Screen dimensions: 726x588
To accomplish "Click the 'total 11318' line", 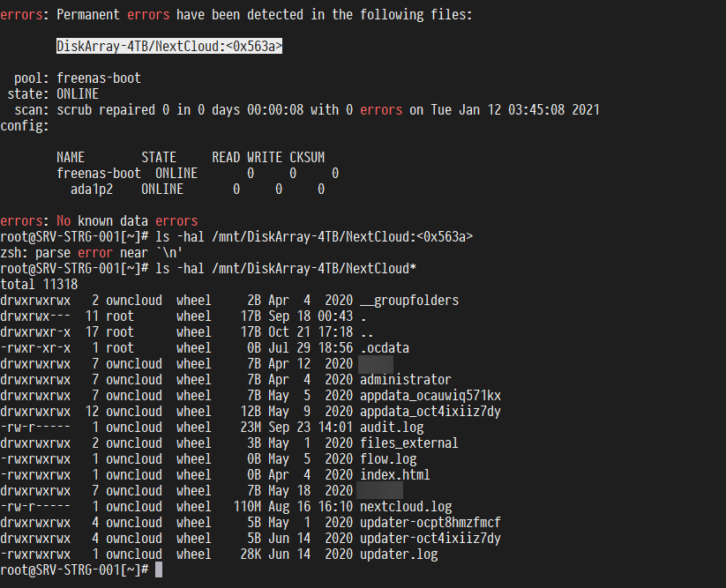I will 39,285.
